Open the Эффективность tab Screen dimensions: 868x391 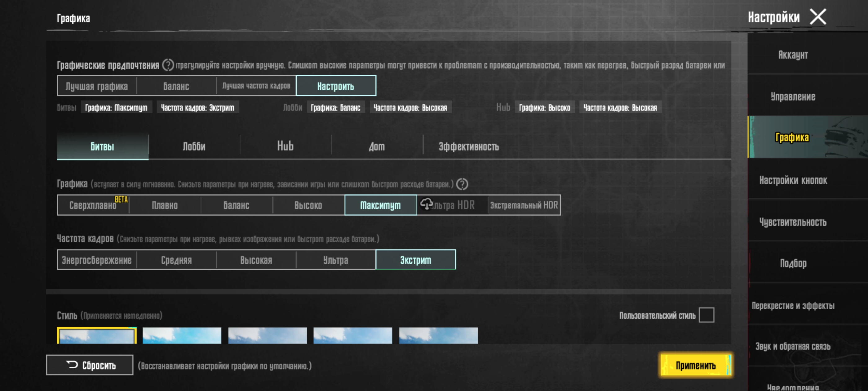(468, 146)
